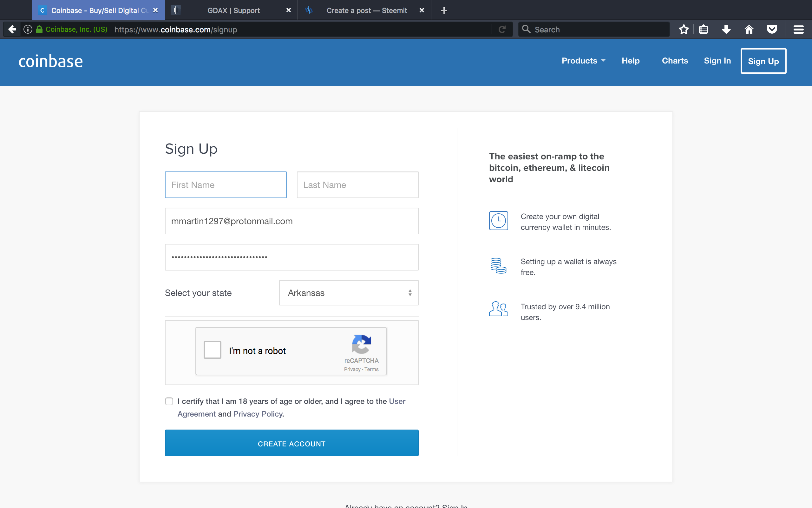Screen dimensions: 812x508
Task: Open the site information icon
Action: (x=28, y=30)
